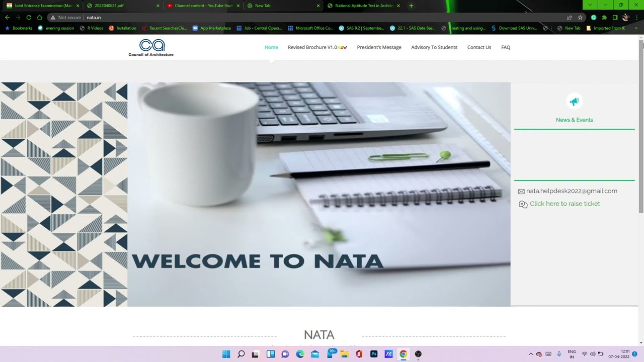Launch Microsoft Edge from taskbar
Image resolution: width=644 pixels, height=362 pixels.
point(300,354)
